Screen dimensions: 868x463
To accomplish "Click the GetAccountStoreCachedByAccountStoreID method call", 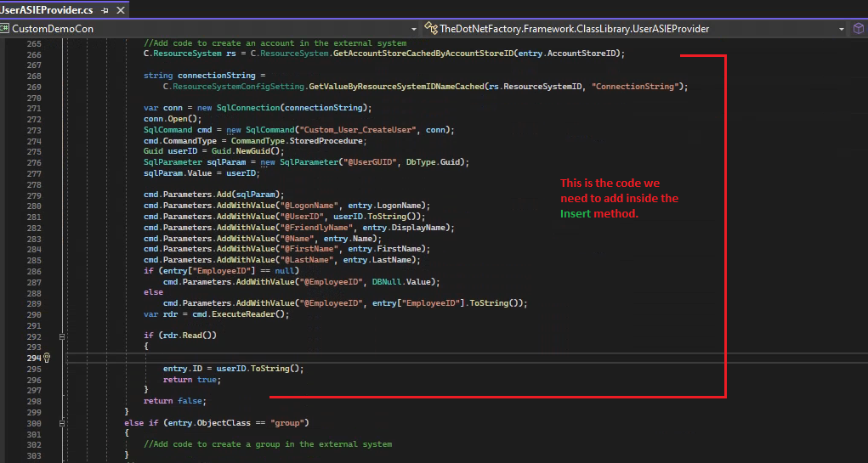I will 423,54.
